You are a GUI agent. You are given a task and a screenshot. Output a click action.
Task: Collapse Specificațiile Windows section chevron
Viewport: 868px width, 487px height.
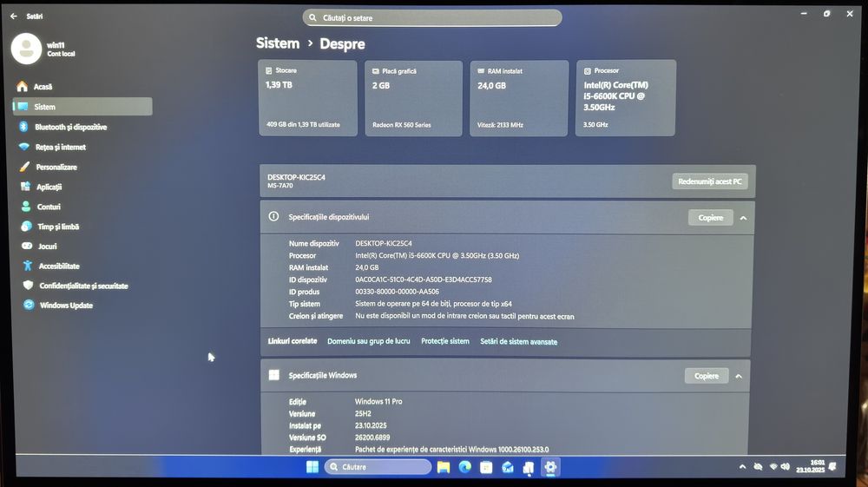tap(739, 377)
